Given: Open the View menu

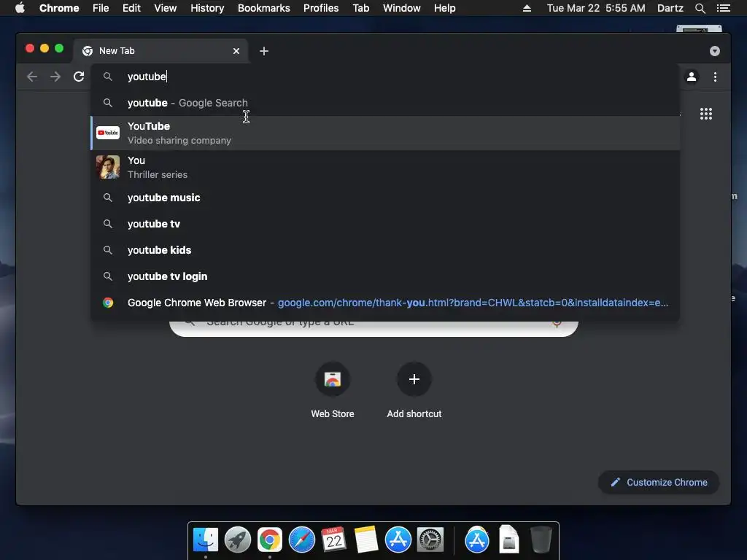Looking at the screenshot, I should point(166,8).
